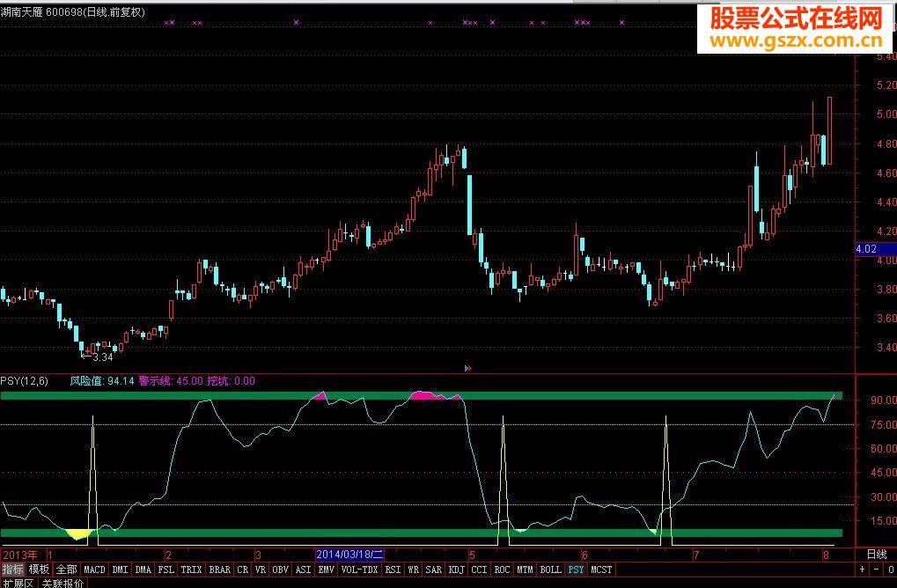
Task: Switch to the BOLL indicator
Action: tap(550, 570)
